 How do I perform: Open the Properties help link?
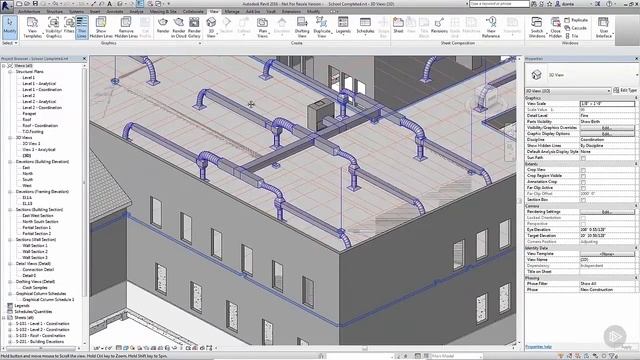(538, 347)
